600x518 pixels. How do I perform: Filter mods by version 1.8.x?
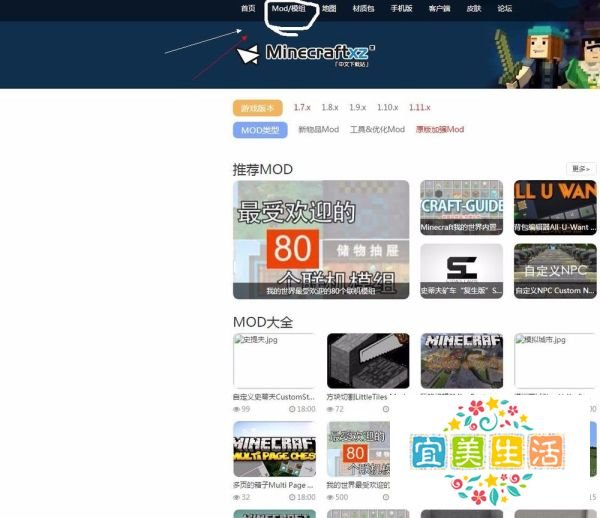coord(330,108)
